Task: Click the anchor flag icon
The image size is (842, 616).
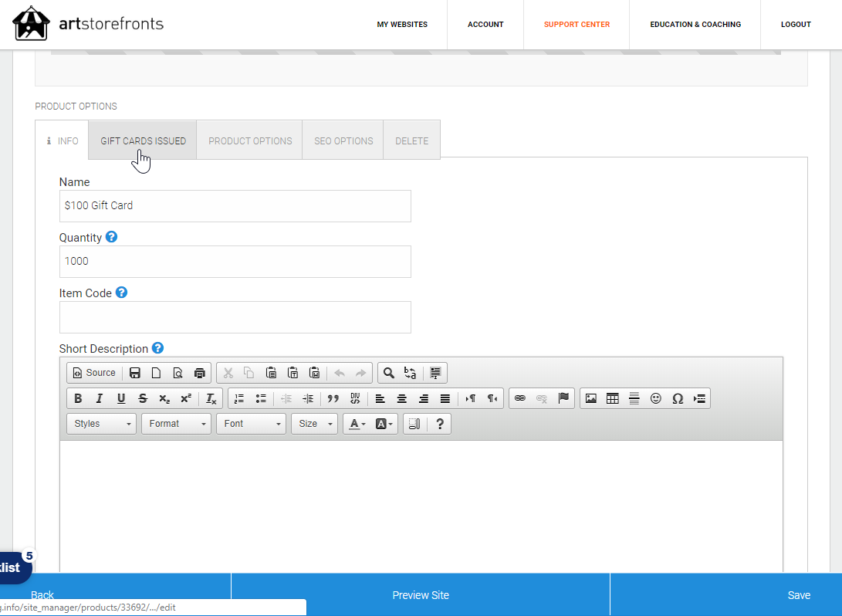Action: tap(563, 398)
